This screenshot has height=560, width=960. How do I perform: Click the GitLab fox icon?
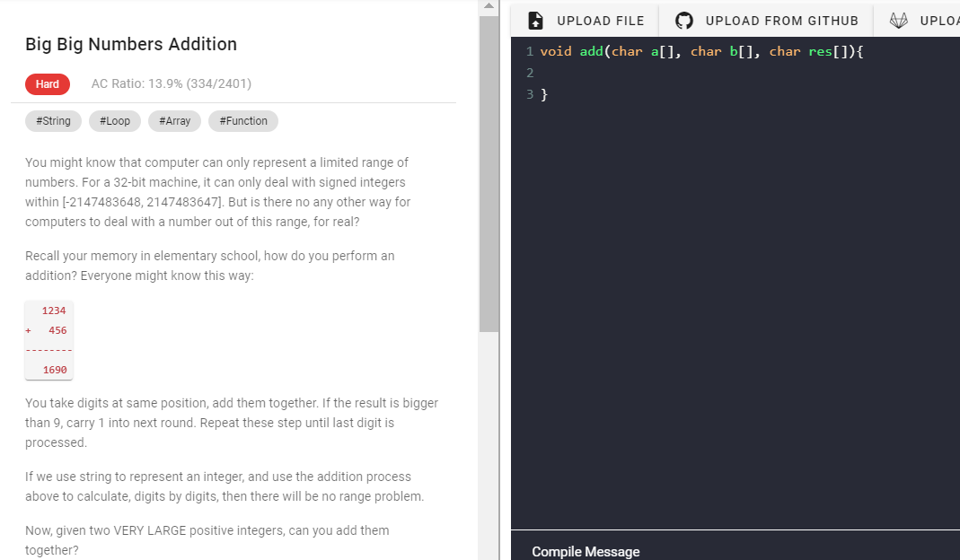[x=897, y=20]
